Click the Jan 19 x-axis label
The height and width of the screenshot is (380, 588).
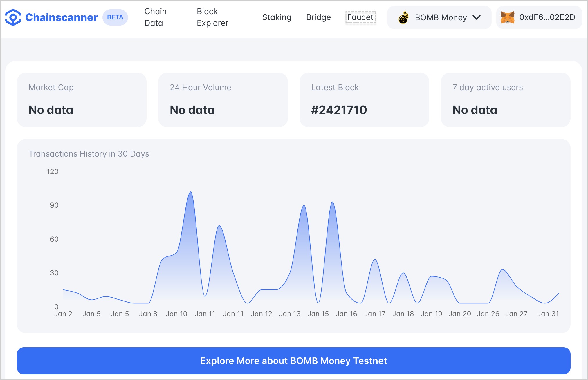pos(432,314)
